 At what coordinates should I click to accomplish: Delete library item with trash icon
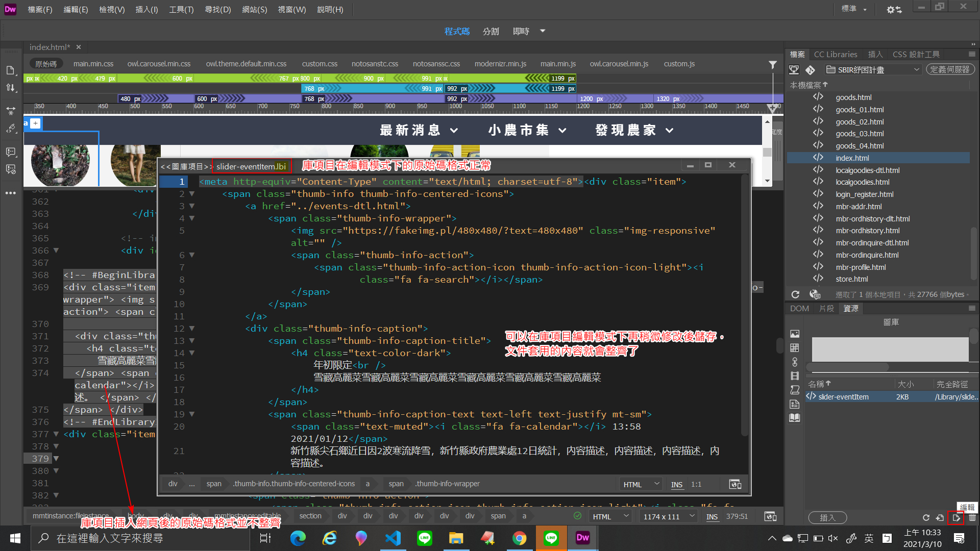[x=972, y=518]
